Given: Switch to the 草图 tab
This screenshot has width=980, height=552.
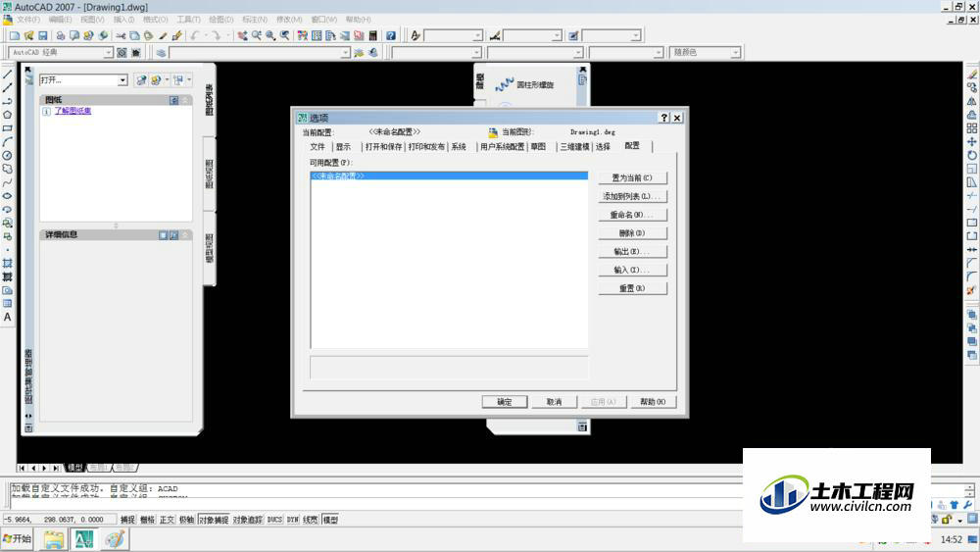Looking at the screenshot, I should (x=538, y=147).
